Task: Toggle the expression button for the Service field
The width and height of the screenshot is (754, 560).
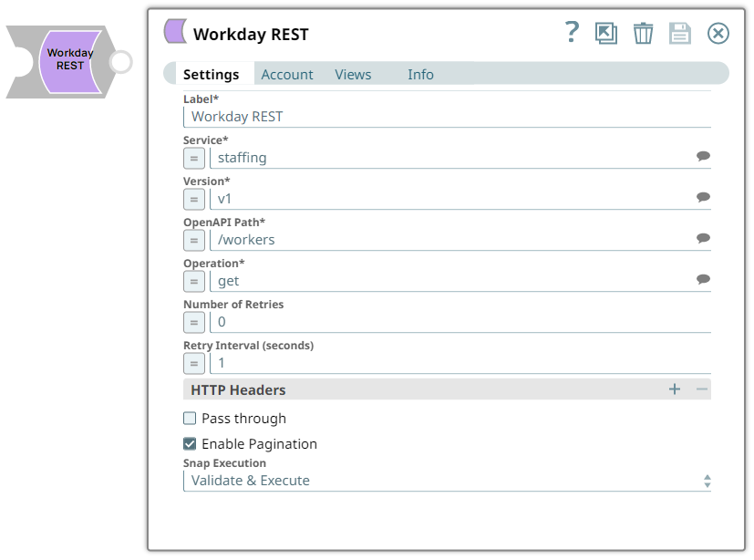Action: pyautogui.click(x=194, y=159)
